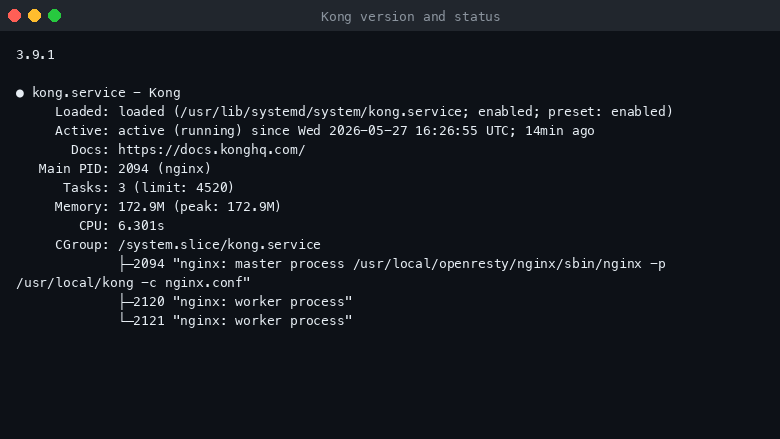Click the CPU value 6.301s

click(141, 226)
